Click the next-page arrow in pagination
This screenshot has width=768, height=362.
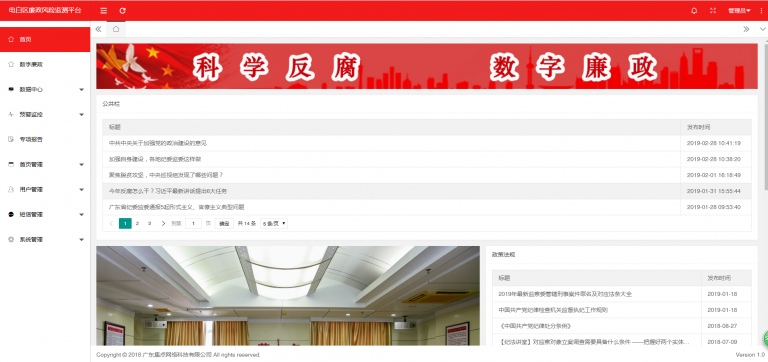pos(163,223)
